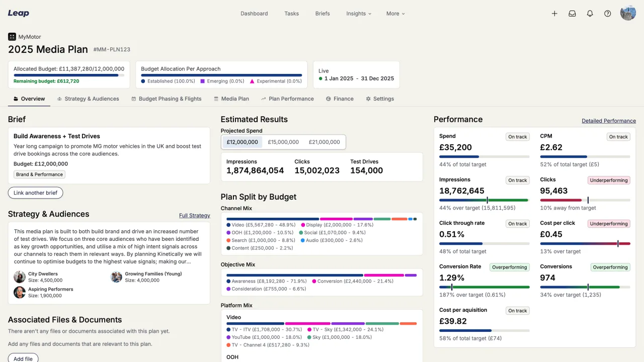Open the Plan Performance tab
The height and width of the screenshot is (362, 644).
[287, 99]
